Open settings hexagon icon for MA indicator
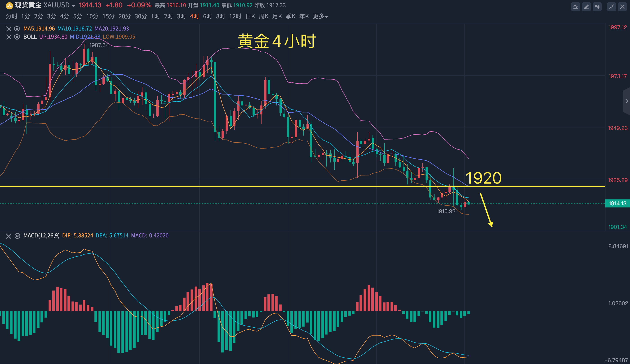This screenshot has height=364, width=630. tap(17, 29)
